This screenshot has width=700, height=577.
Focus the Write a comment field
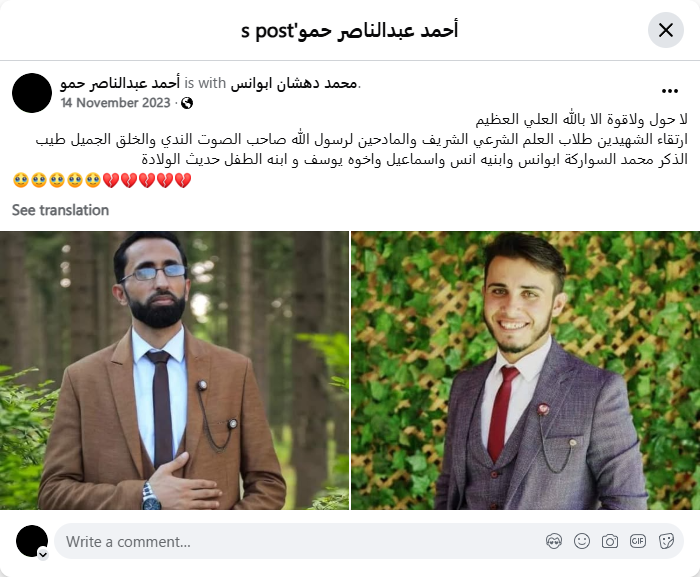coord(304,541)
